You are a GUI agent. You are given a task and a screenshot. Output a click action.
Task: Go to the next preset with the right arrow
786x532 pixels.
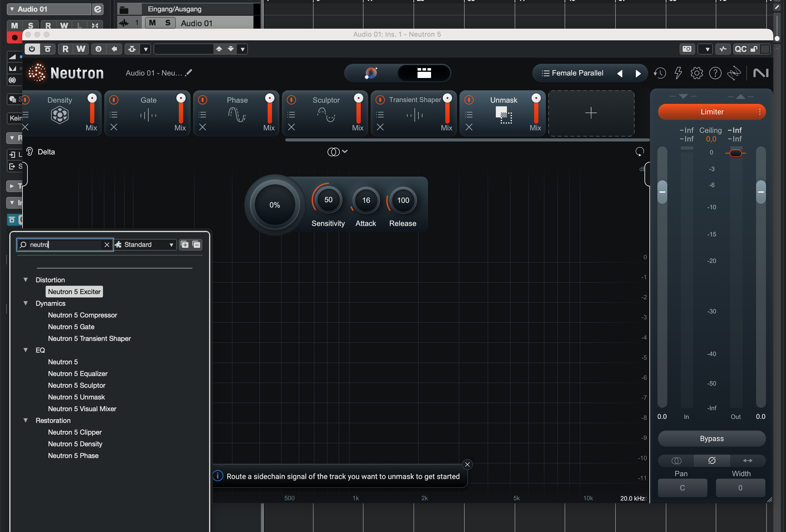coord(638,73)
